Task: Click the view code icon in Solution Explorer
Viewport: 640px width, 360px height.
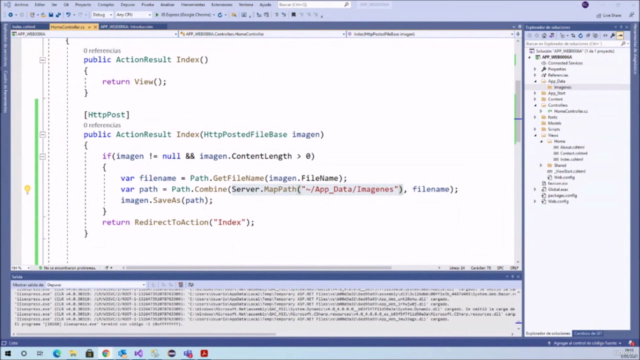Action: (605, 36)
